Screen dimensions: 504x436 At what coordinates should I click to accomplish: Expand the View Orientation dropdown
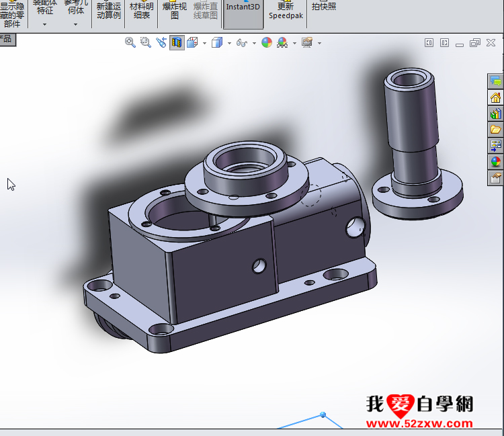pyautogui.click(x=204, y=43)
